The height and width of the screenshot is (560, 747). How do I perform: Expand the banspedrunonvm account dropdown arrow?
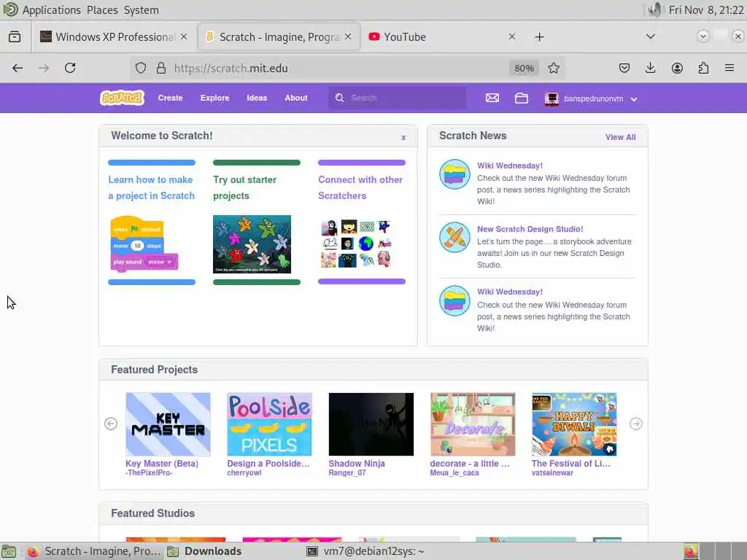click(x=634, y=99)
